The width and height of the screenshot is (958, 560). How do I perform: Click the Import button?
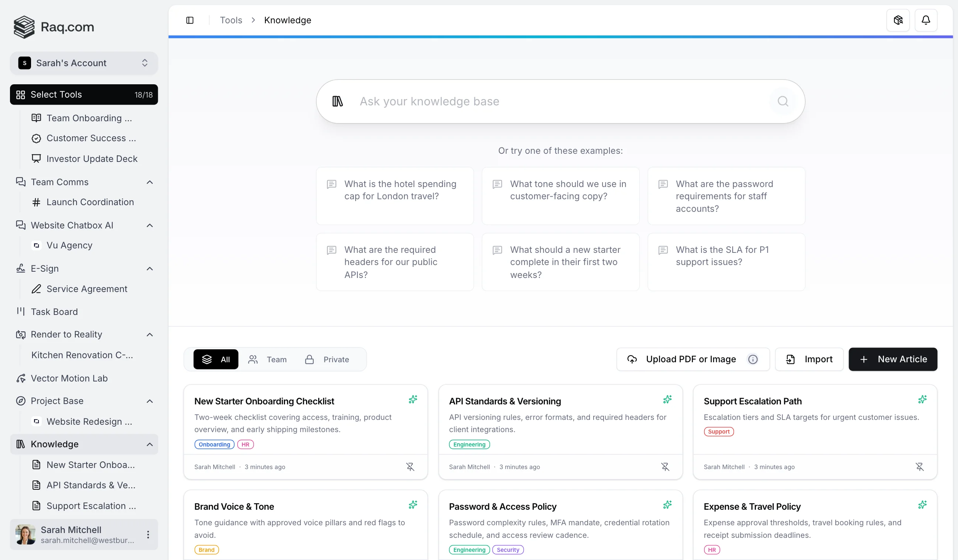point(809,359)
